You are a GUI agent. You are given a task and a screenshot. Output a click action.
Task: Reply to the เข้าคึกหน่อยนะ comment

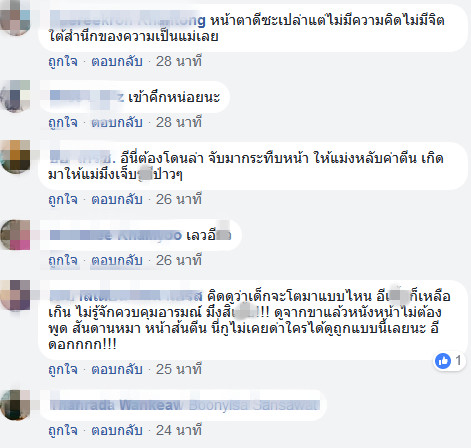click(x=117, y=123)
